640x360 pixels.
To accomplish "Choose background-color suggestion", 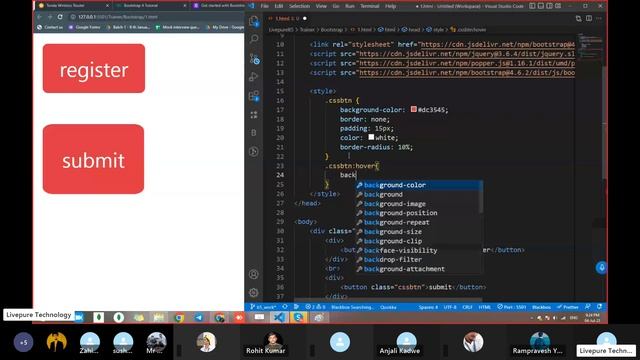I will click(418, 185).
